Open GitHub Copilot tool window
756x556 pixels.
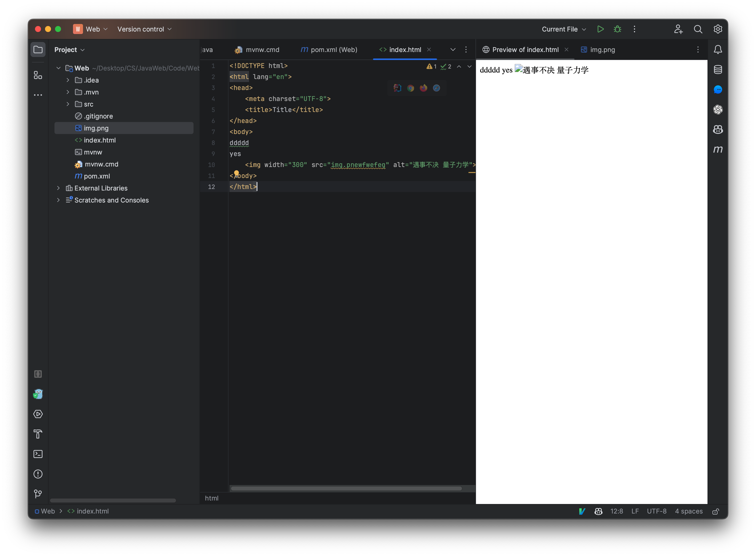[718, 129]
